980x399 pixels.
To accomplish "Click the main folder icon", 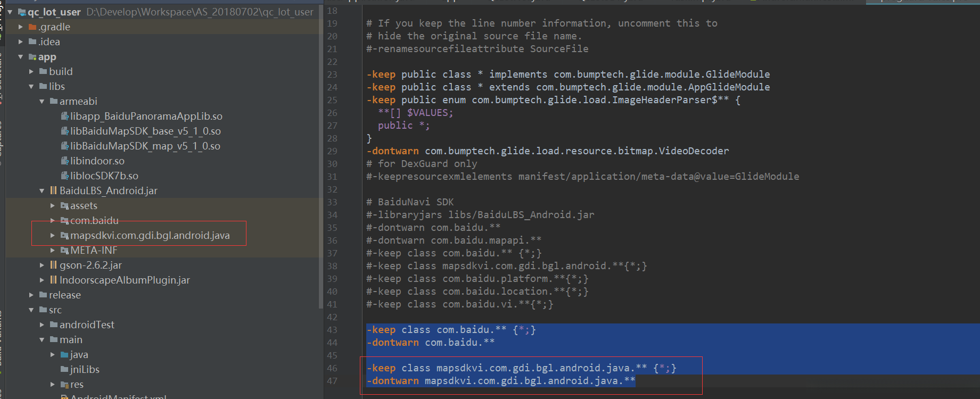I will tap(54, 339).
